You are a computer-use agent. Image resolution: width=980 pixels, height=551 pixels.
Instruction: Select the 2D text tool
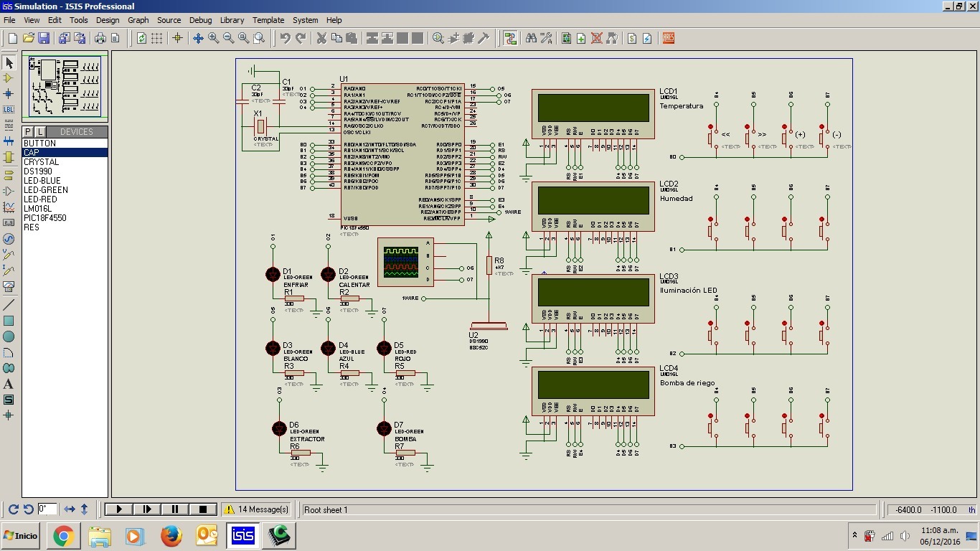[9, 384]
